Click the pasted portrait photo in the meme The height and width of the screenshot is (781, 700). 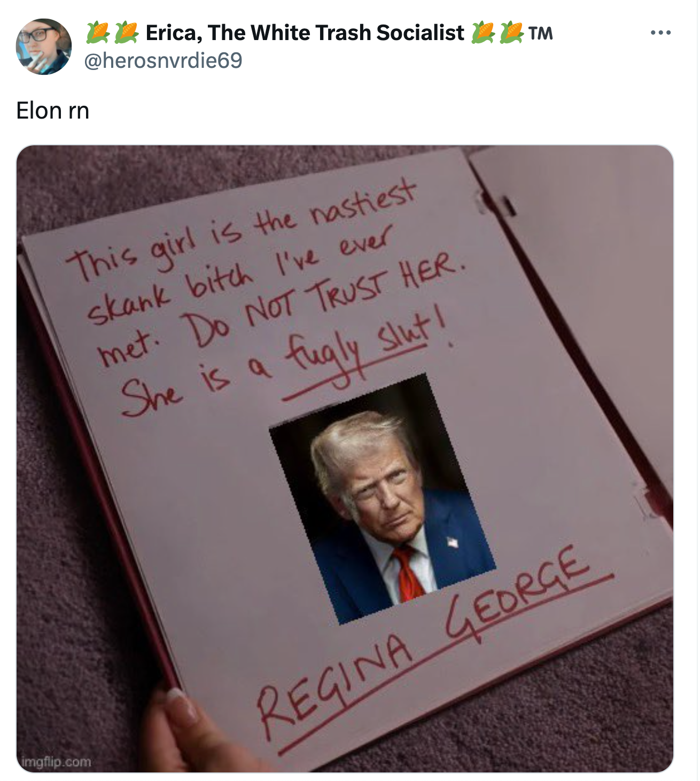(383, 499)
